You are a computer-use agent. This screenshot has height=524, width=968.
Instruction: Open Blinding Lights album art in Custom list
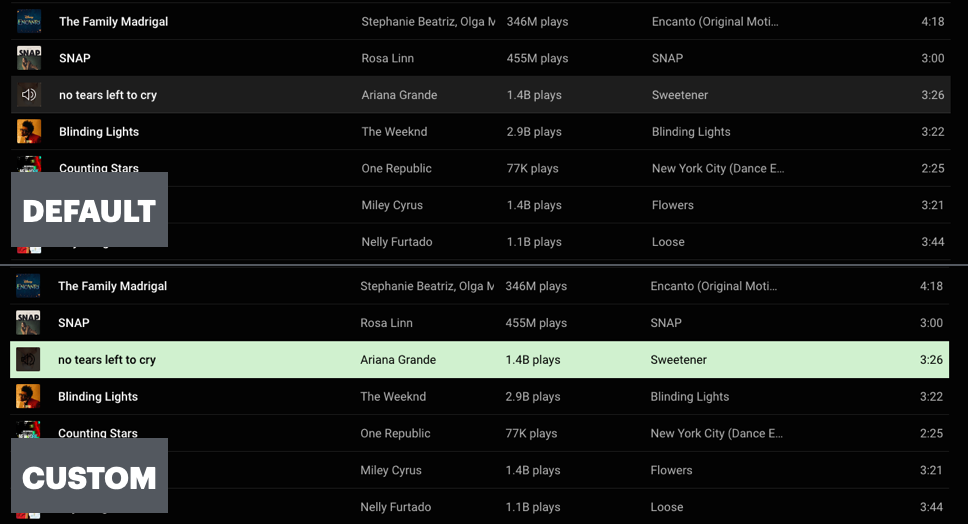(x=28, y=396)
